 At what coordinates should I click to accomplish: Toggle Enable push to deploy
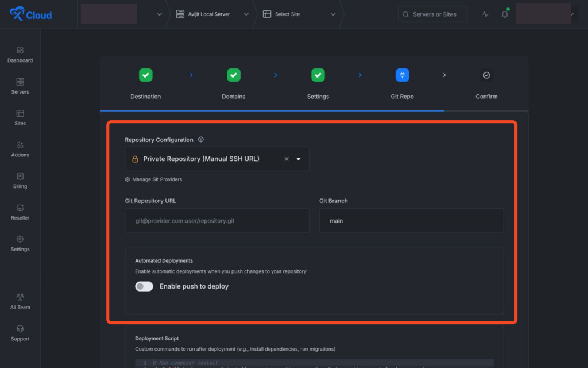coord(144,286)
